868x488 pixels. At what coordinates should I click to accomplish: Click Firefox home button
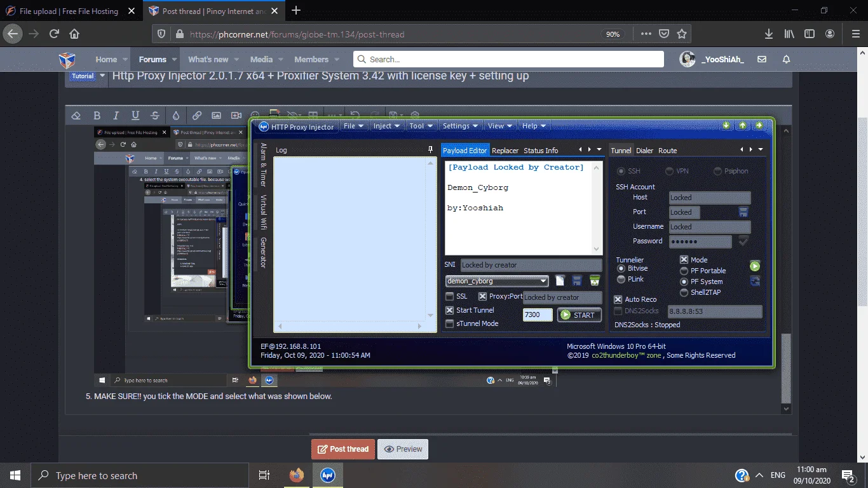pyautogui.click(x=74, y=34)
